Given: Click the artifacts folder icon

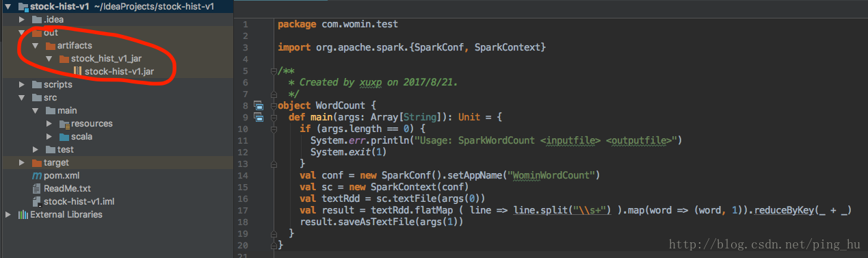Looking at the screenshot, I should coord(50,45).
